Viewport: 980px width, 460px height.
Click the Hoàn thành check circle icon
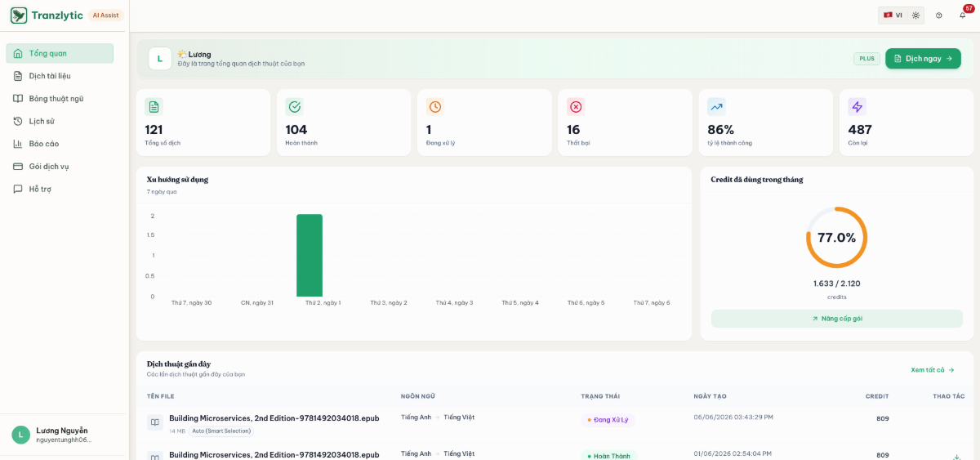295,107
